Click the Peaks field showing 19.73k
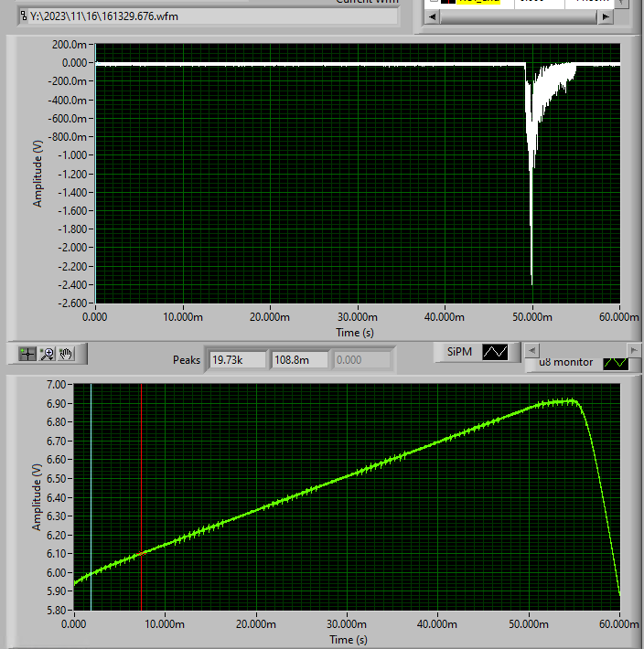The width and height of the screenshot is (644, 649). click(x=238, y=359)
